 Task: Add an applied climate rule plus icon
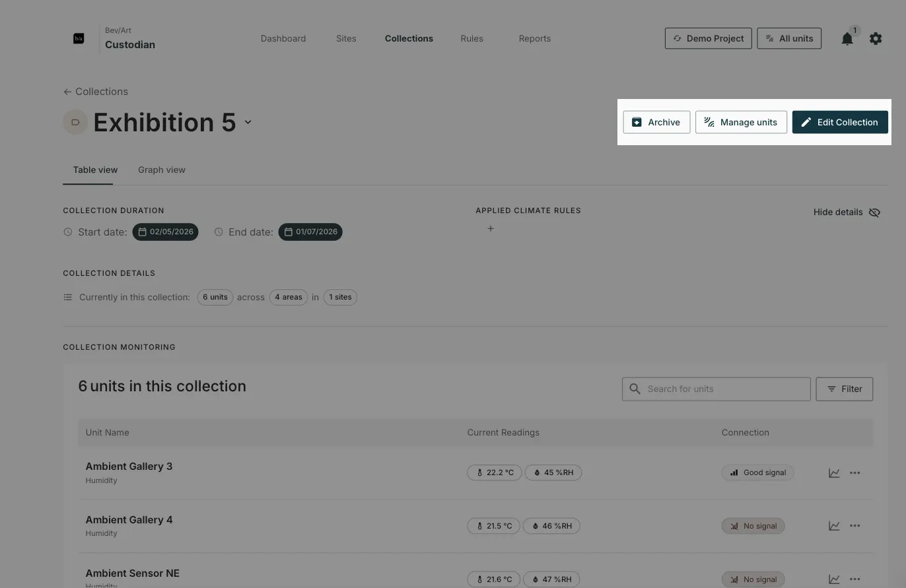(491, 228)
